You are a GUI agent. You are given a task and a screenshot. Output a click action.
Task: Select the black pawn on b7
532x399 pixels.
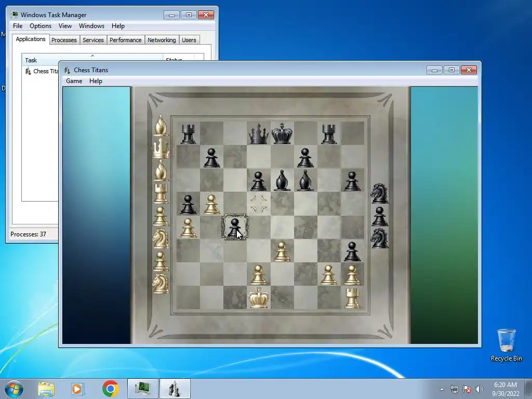pos(212,158)
